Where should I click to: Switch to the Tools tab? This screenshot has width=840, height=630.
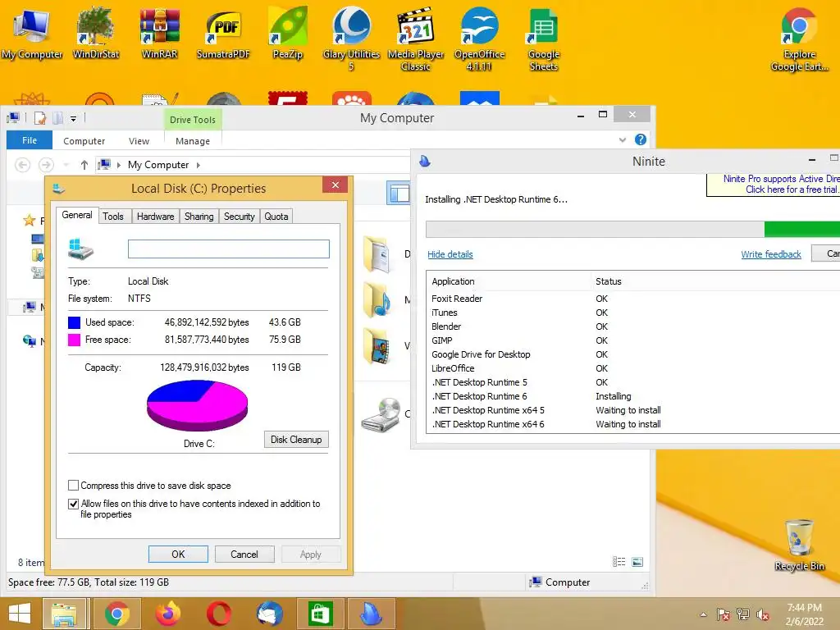pos(113,217)
